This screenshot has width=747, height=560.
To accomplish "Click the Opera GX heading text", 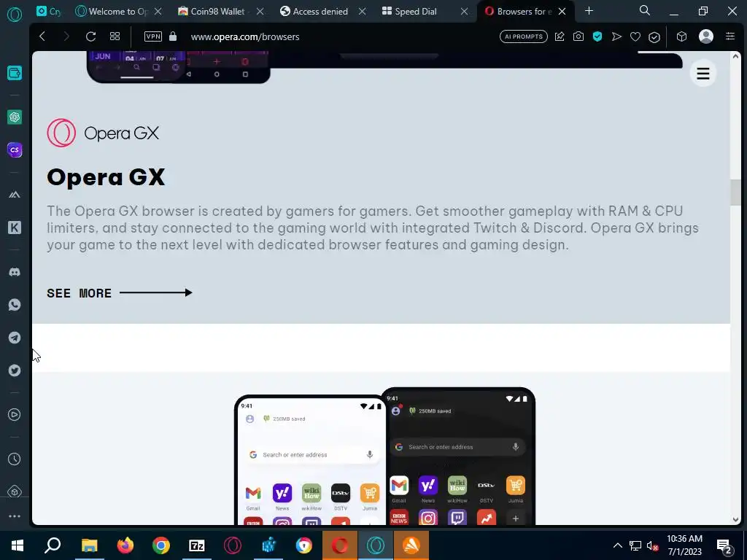I will (x=106, y=177).
